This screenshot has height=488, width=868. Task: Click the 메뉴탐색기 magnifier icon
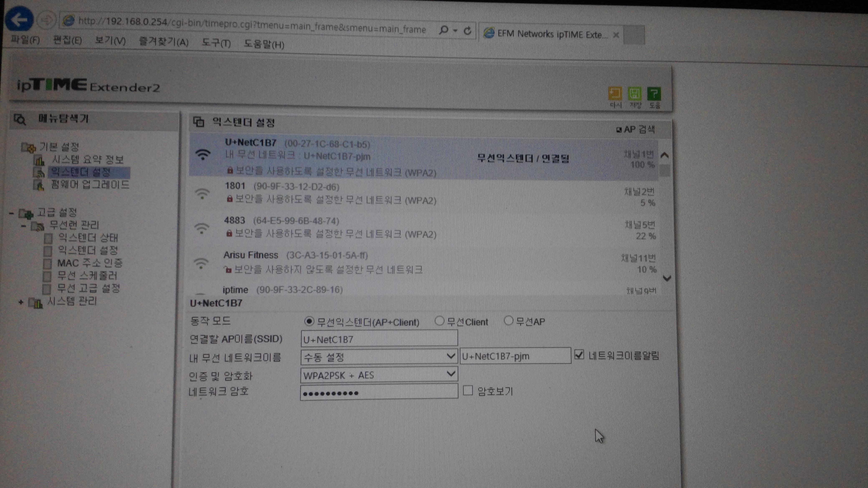[x=20, y=119]
